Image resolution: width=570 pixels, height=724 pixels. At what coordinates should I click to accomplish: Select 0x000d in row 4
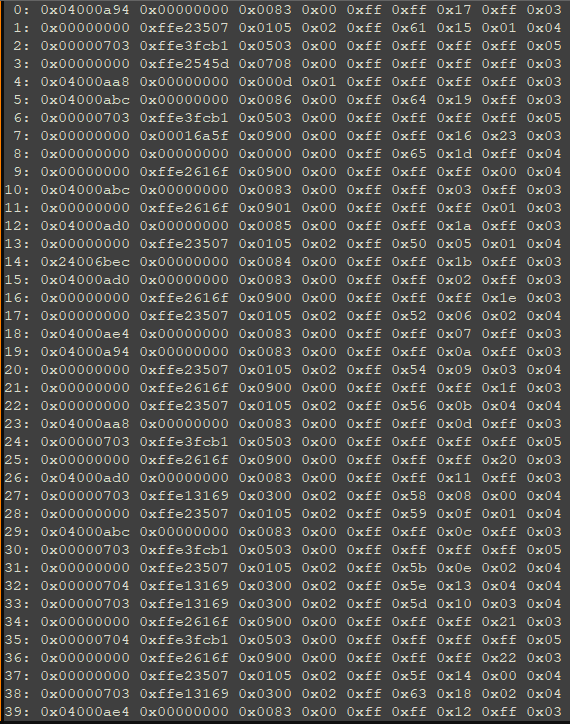[265, 82]
